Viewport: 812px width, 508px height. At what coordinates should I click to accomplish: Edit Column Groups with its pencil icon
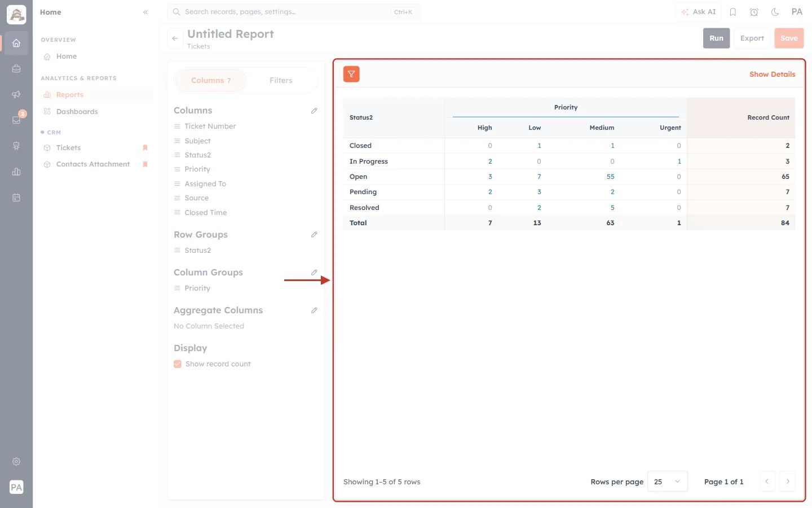(314, 272)
